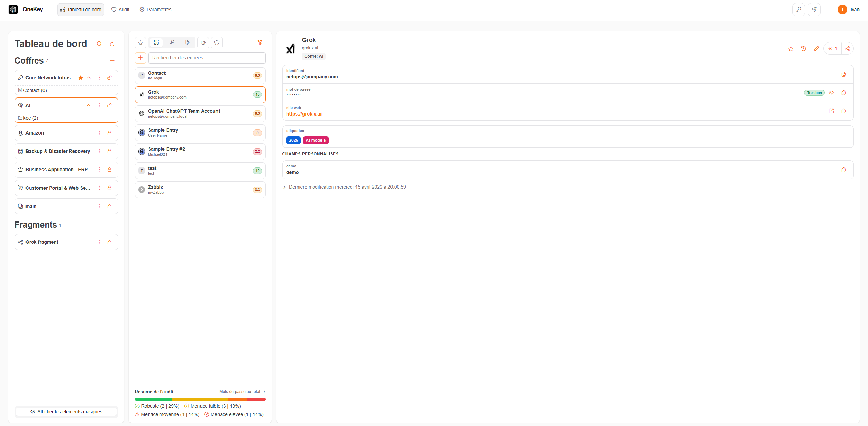Toggle lock on Customer Portal vault
The image size is (868, 426).
click(109, 188)
